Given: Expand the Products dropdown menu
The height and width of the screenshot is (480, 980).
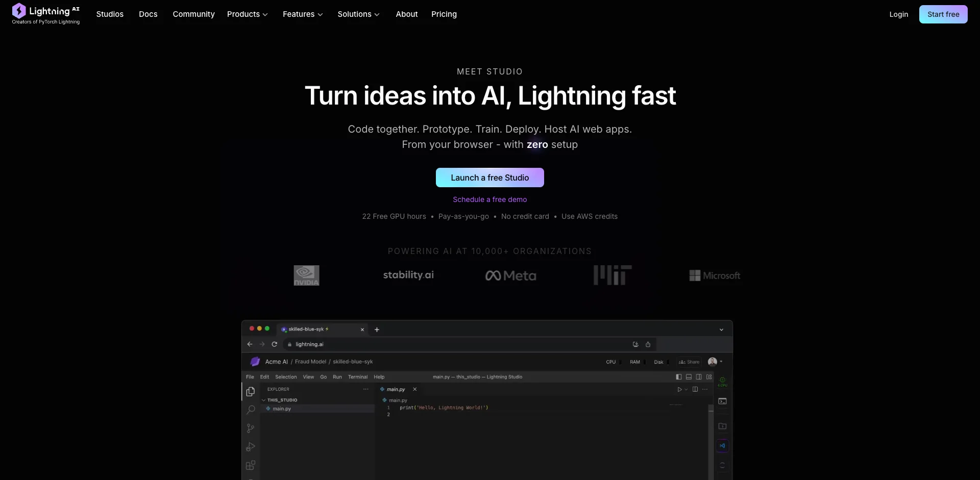Looking at the screenshot, I should pos(248,14).
